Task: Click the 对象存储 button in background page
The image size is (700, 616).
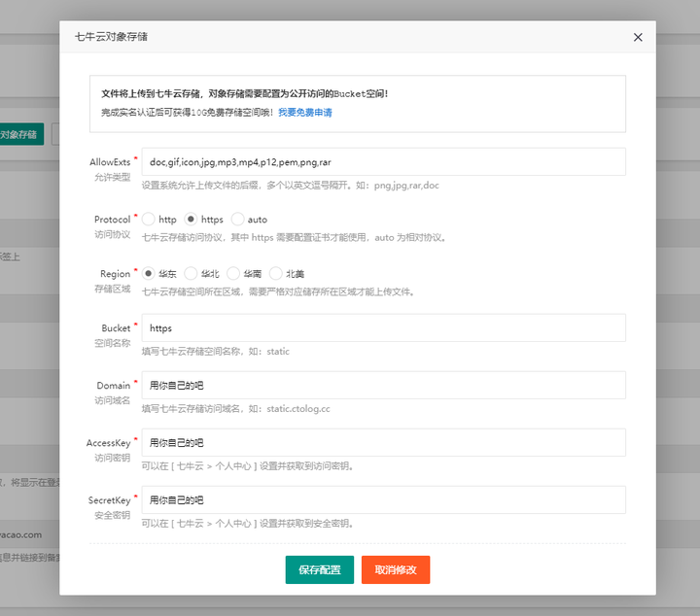Action: [x=21, y=134]
